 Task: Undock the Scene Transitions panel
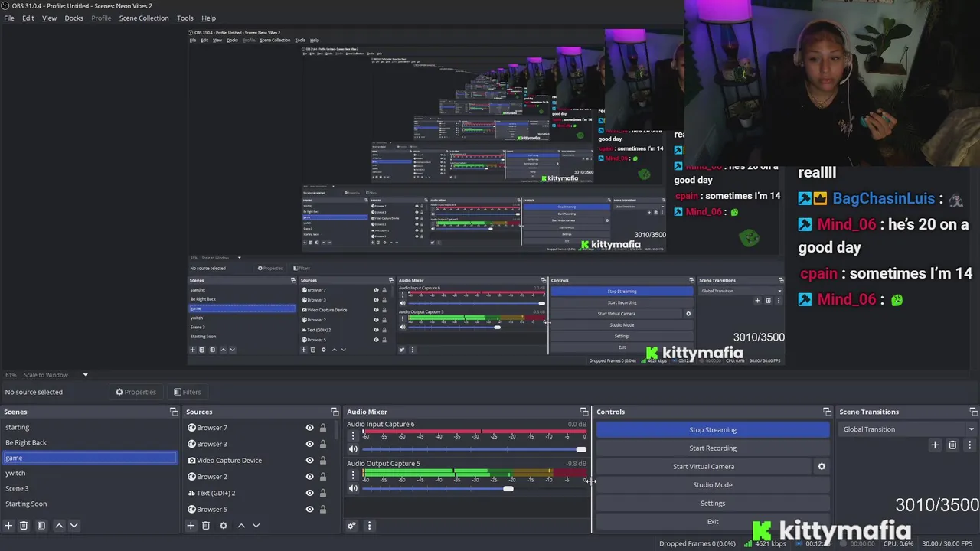(974, 412)
